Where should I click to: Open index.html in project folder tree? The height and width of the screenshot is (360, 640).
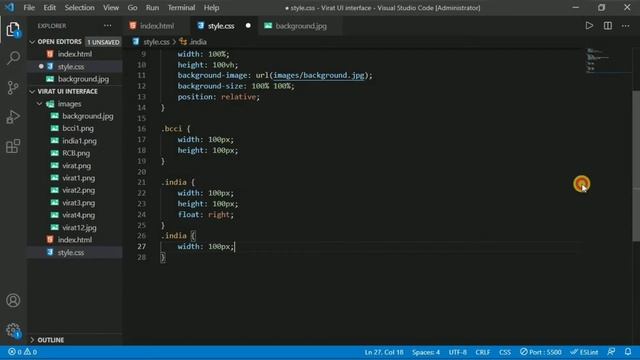coord(75,240)
